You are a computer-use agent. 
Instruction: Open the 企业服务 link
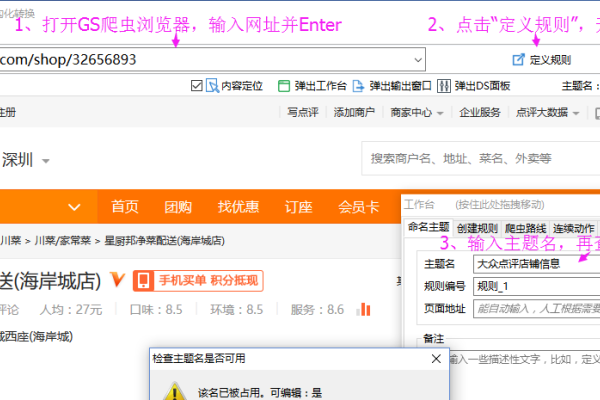(480, 112)
